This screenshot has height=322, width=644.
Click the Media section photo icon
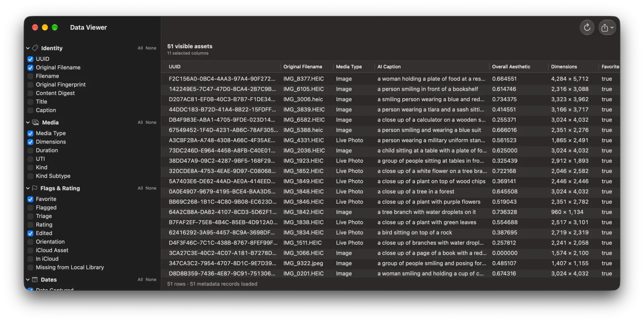[x=36, y=123]
